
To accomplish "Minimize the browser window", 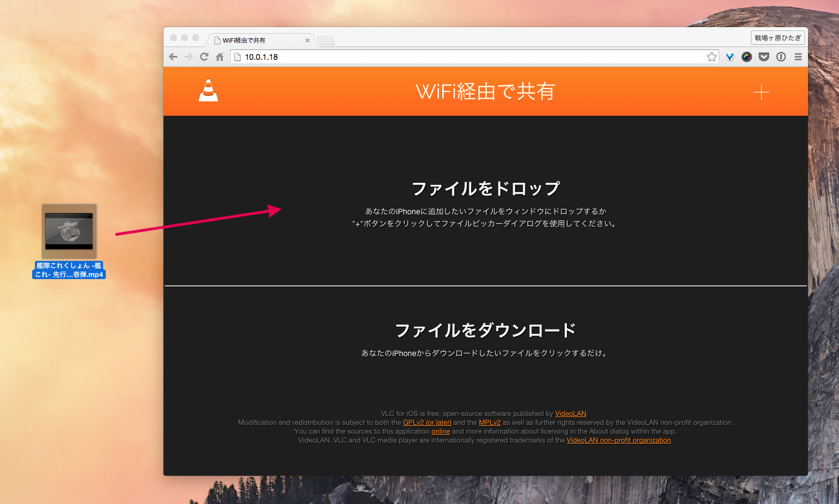I will point(185,38).
